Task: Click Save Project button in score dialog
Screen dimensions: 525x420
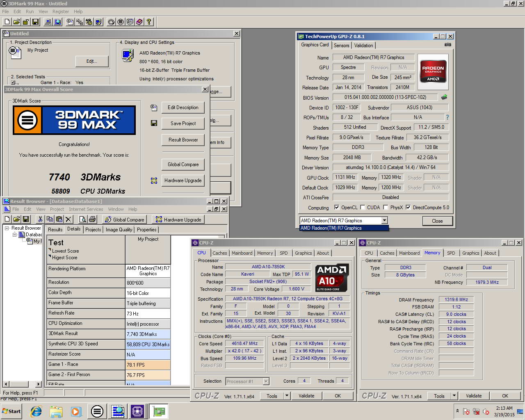Action: [183, 123]
